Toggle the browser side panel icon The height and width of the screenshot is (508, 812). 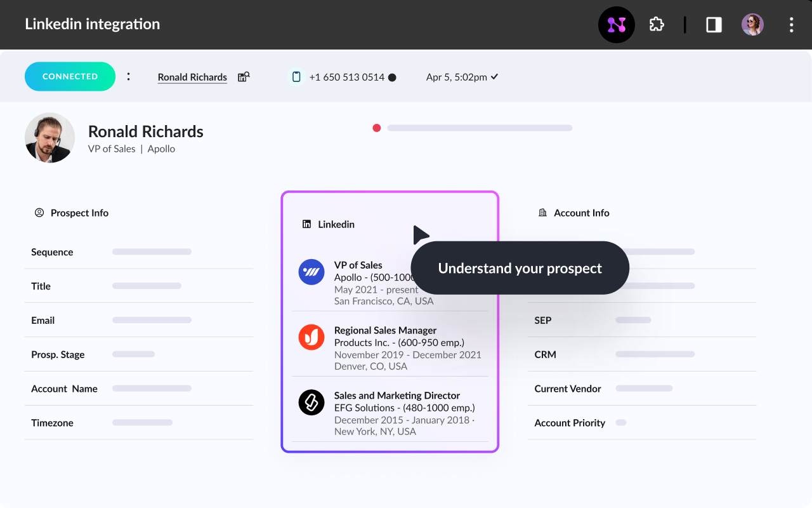click(714, 25)
